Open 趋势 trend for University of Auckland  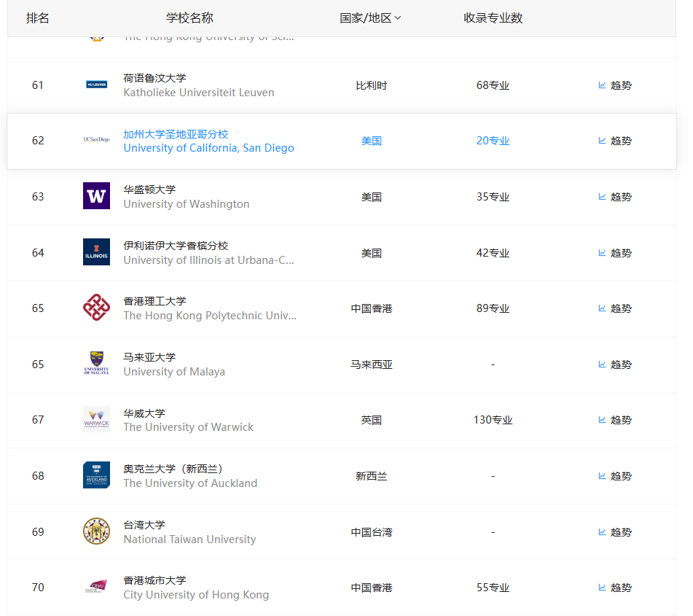coord(615,476)
